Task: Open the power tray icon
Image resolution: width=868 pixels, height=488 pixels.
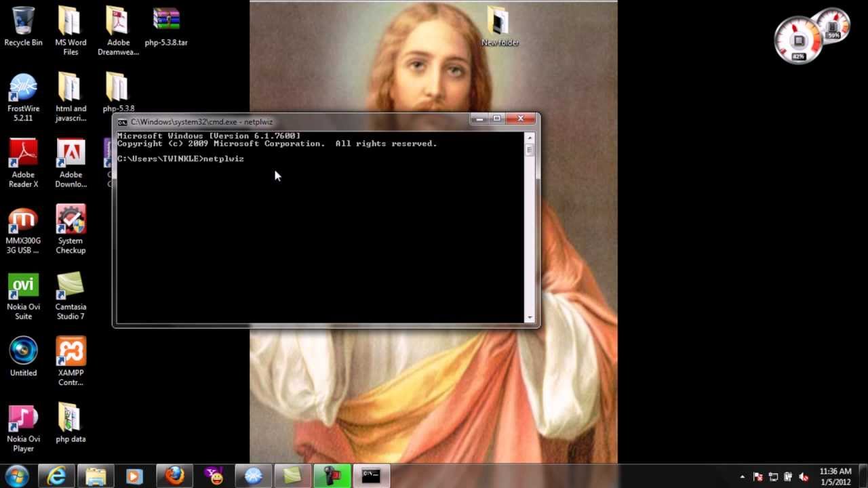Action: point(788,477)
